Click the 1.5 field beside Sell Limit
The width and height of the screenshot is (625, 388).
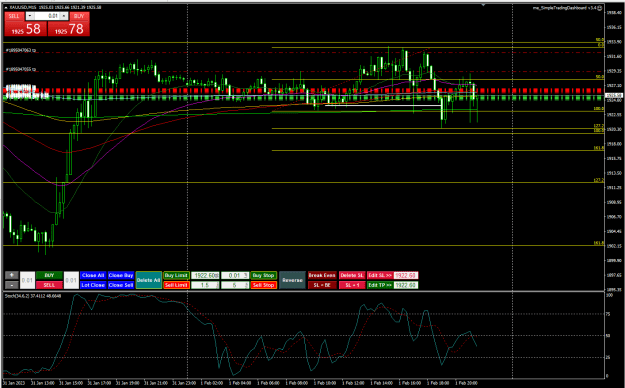(x=205, y=285)
